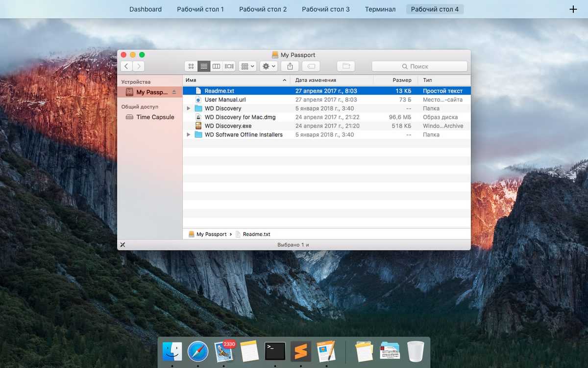Click the Поиск search field
The width and height of the screenshot is (588, 368).
tap(419, 66)
